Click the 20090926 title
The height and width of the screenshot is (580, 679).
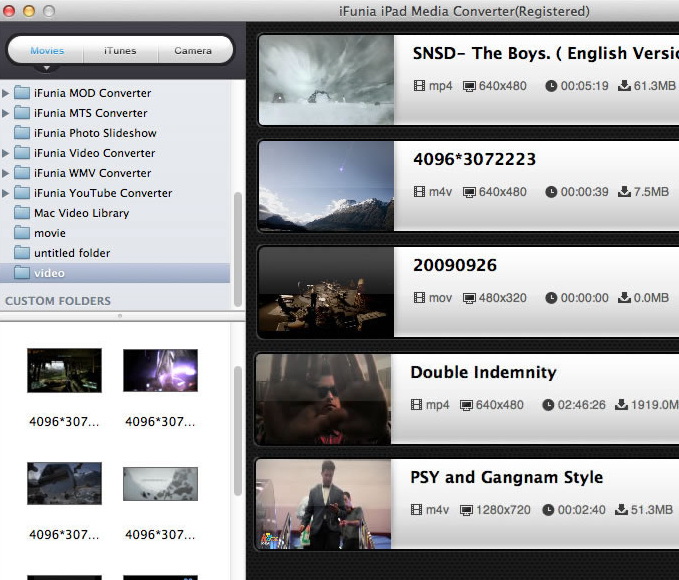(455, 266)
